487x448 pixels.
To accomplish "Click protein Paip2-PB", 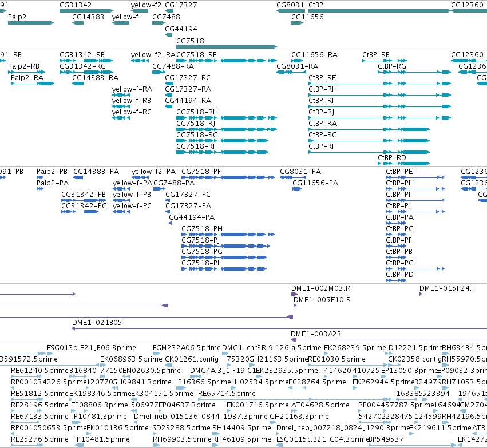I will [x=52, y=172].
